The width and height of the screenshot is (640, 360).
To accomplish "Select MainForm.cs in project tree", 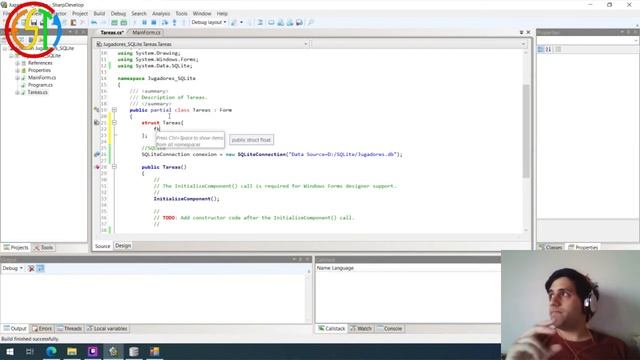I will pos(42,78).
